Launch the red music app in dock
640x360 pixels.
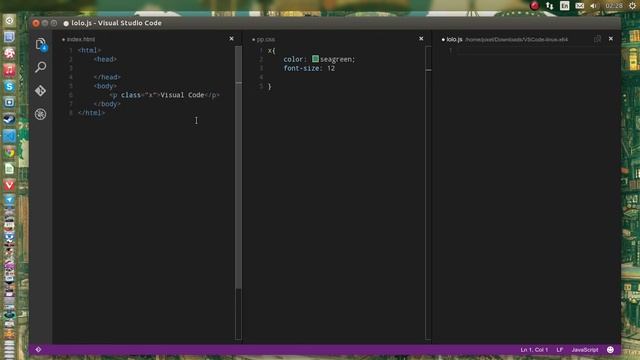9,70
